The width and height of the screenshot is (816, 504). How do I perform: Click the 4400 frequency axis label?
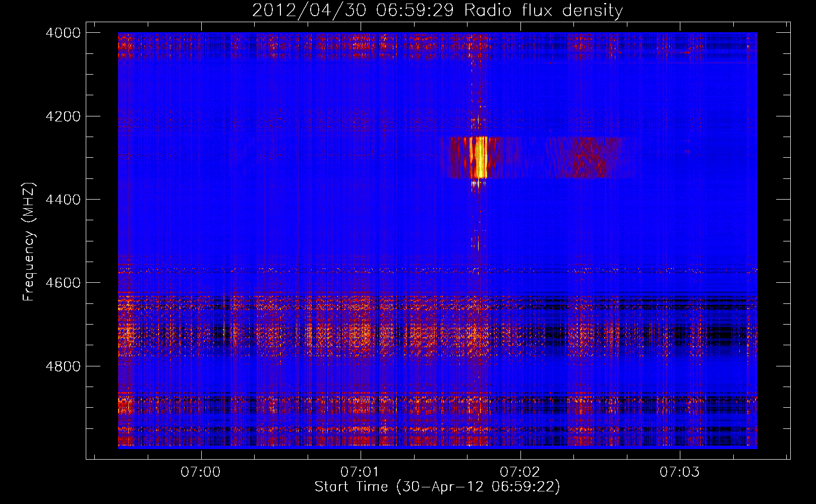pyautogui.click(x=63, y=200)
